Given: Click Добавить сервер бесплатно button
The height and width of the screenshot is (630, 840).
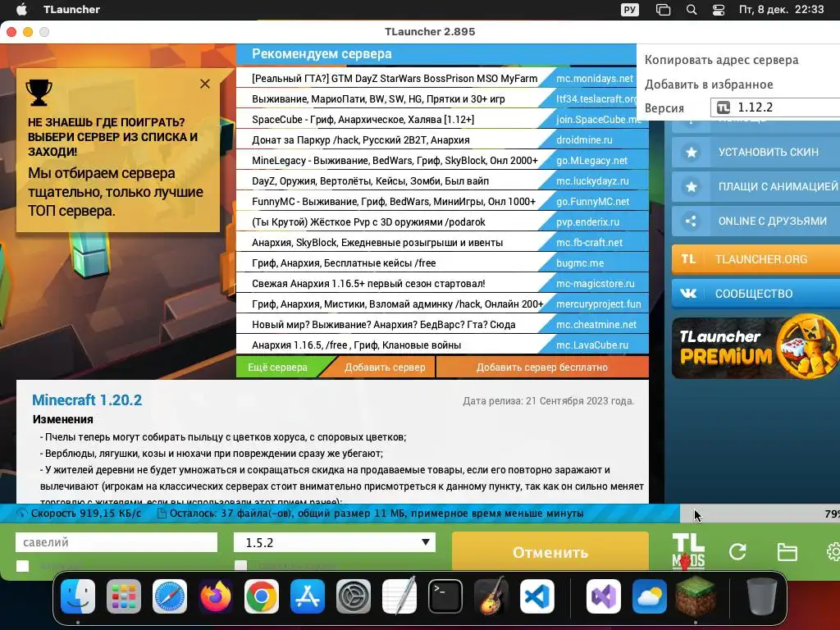Looking at the screenshot, I should click(x=542, y=367).
